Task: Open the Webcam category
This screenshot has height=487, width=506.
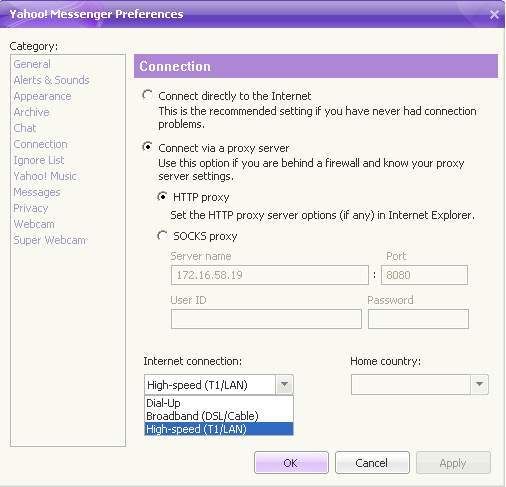Action: [34, 224]
